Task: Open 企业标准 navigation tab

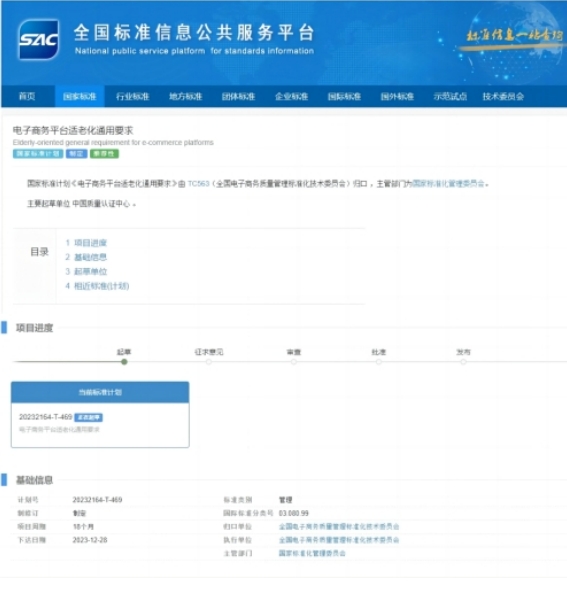Action: pos(291,96)
